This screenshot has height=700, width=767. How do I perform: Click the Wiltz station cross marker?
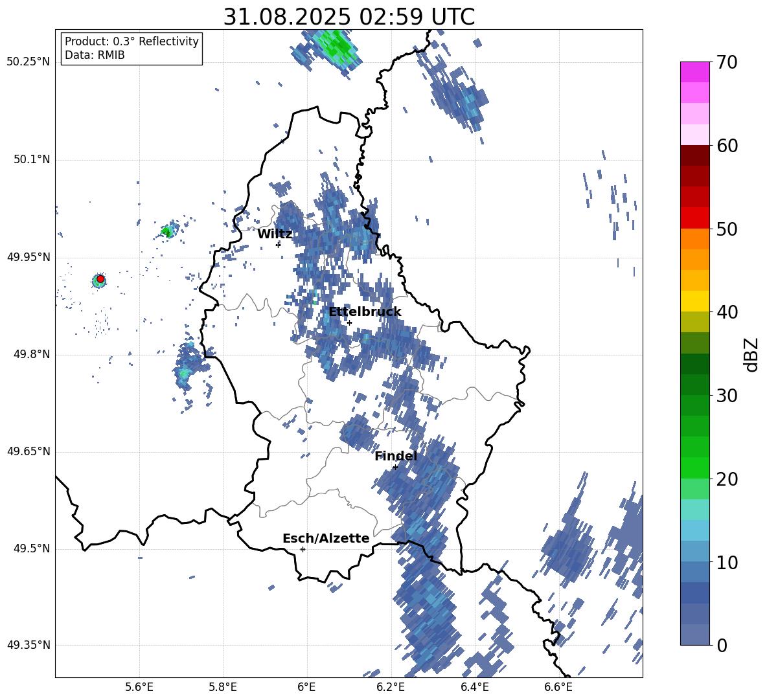click(x=279, y=245)
